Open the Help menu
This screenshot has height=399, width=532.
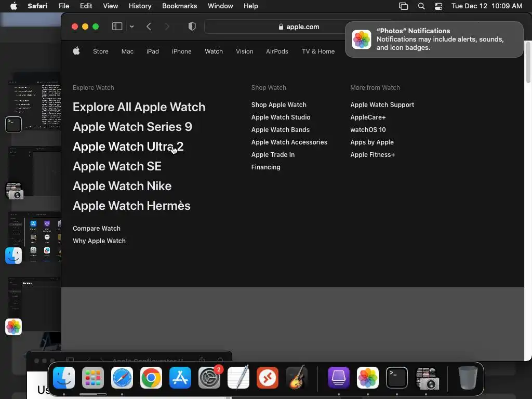coord(251,6)
